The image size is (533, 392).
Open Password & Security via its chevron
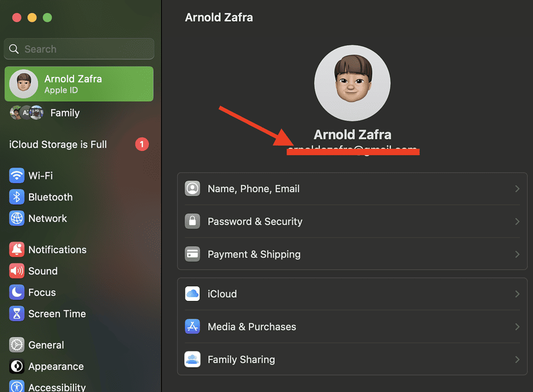(516, 221)
